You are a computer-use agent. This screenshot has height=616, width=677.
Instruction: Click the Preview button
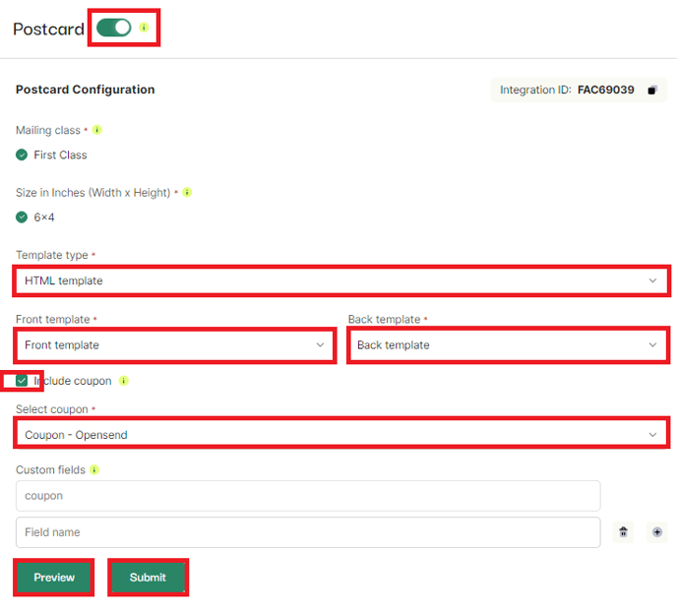[54, 578]
